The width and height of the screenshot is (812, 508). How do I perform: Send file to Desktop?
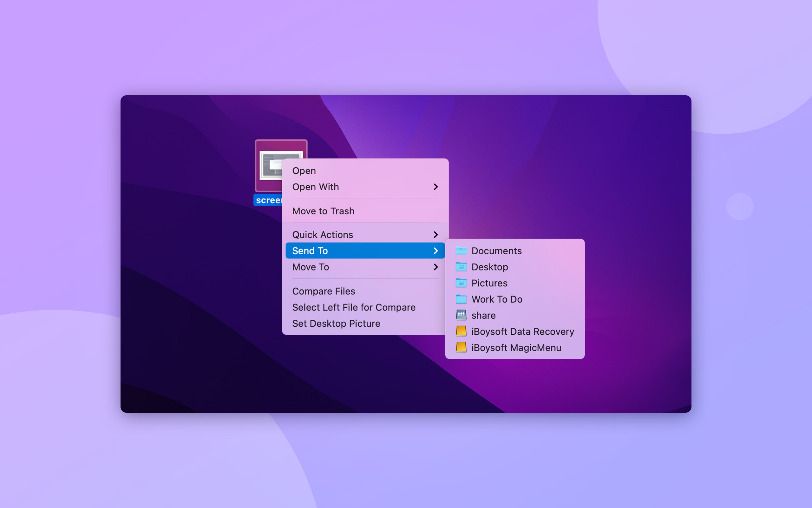[x=515, y=267]
